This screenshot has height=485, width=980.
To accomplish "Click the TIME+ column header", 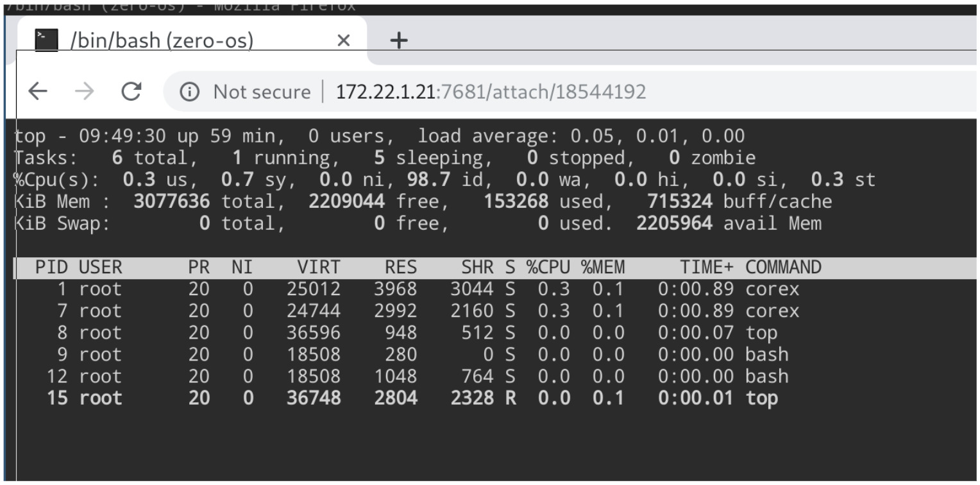I will tap(707, 267).
